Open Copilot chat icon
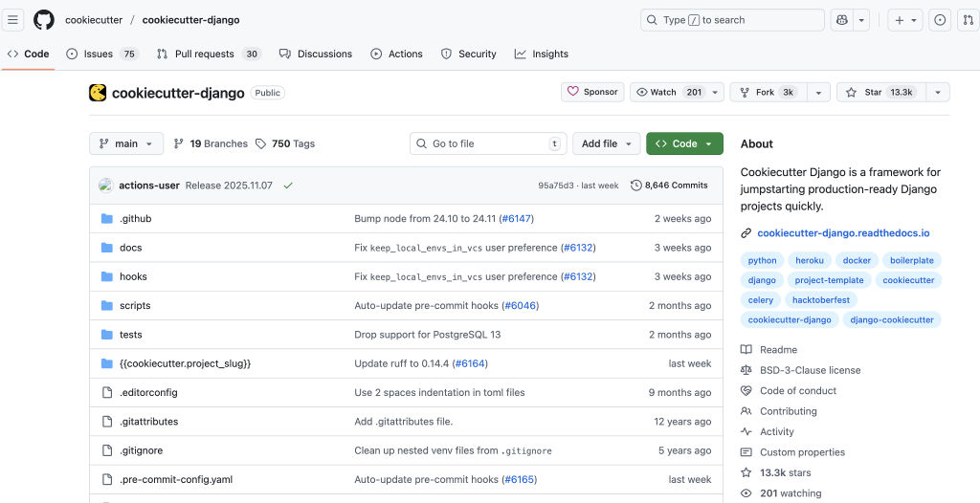The height and width of the screenshot is (503, 980). pyautogui.click(x=841, y=20)
